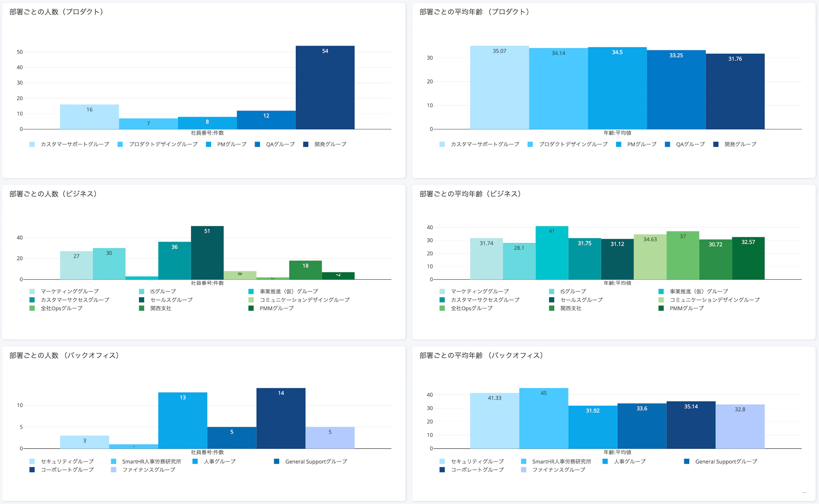
Task: Click the SmartHR人事労務研究所 bar labeled 45
Action: pos(544,418)
